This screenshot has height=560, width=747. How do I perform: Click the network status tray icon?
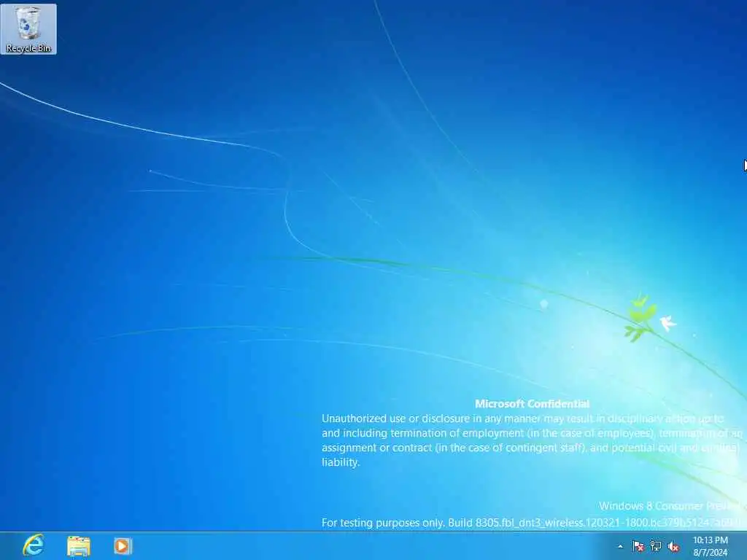[656, 546]
